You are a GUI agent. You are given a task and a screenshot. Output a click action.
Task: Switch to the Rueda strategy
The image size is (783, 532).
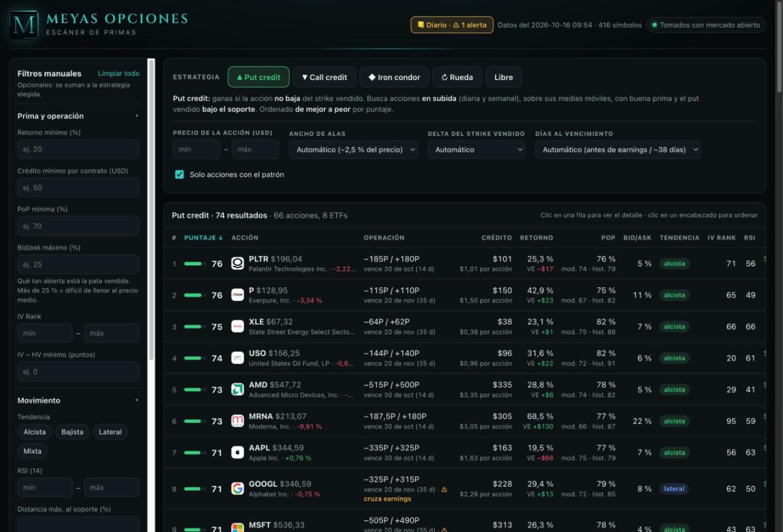click(457, 77)
